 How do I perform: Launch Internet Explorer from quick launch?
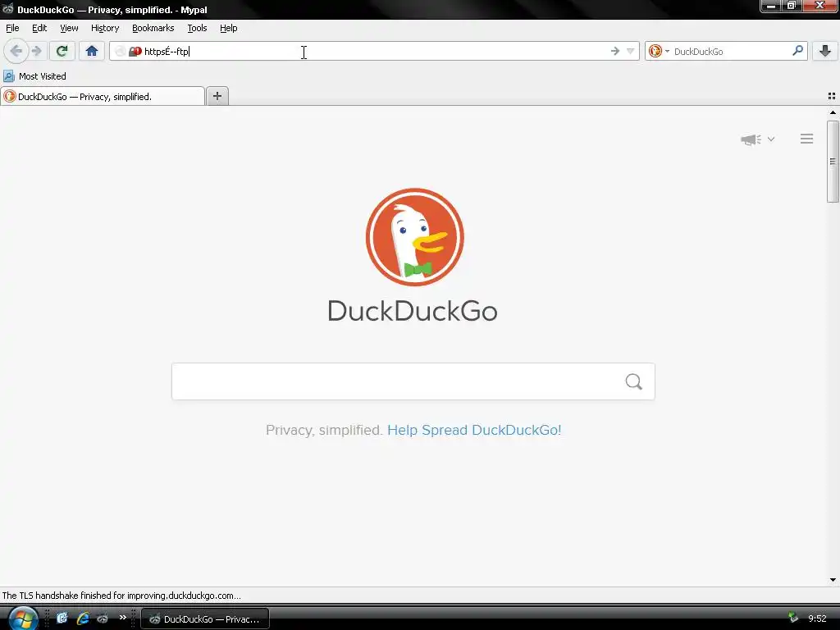pyautogui.click(x=83, y=619)
